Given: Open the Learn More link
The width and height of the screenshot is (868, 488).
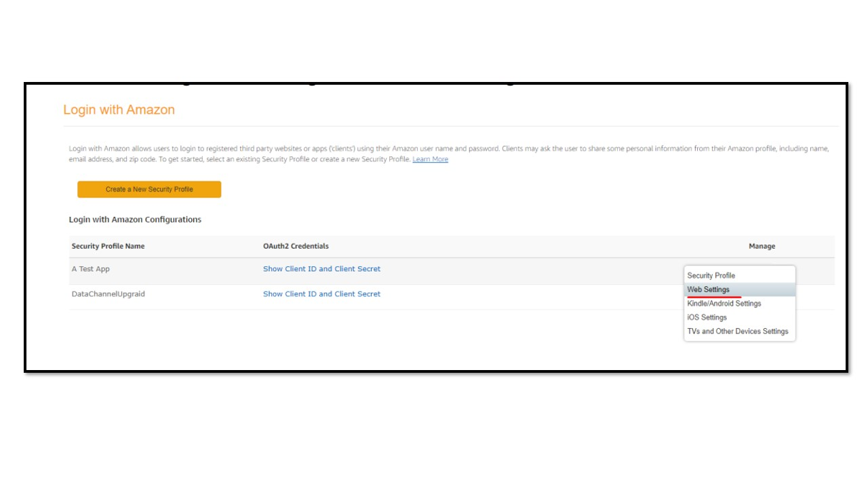Looking at the screenshot, I should pyautogui.click(x=430, y=159).
